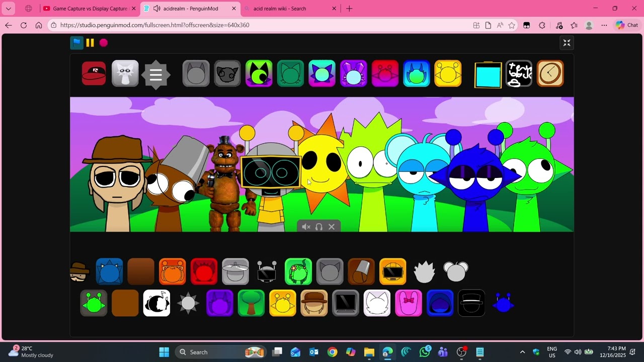Pick the dark gray scribbled cat icon
Viewport: 644px width, 362px height.
pyautogui.click(x=227, y=74)
